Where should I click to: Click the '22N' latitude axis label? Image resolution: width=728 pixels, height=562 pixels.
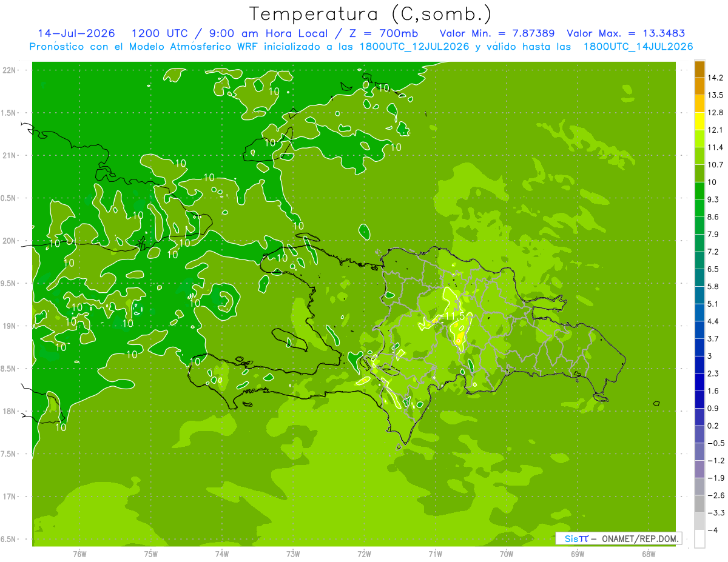[10, 70]
